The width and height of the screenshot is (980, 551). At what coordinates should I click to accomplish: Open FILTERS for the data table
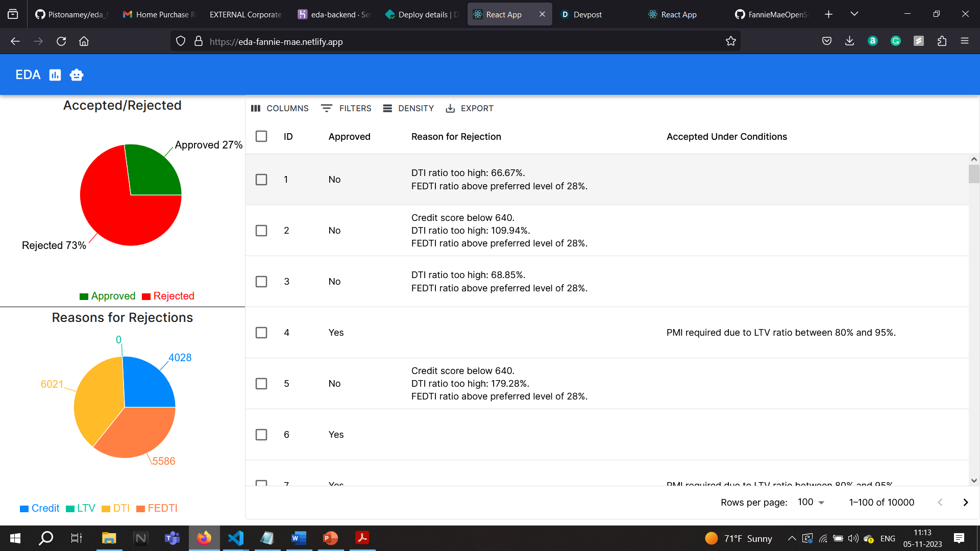[346, 108]
